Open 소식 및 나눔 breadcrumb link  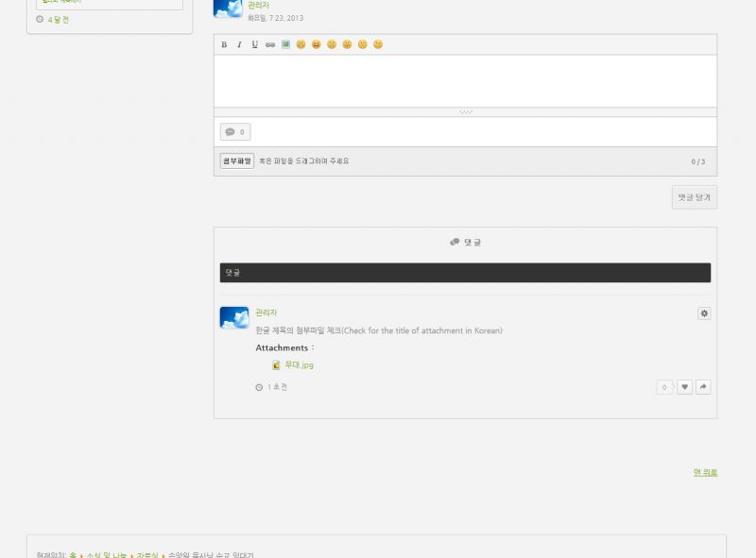pyautogui.click(x=106, y=555)
